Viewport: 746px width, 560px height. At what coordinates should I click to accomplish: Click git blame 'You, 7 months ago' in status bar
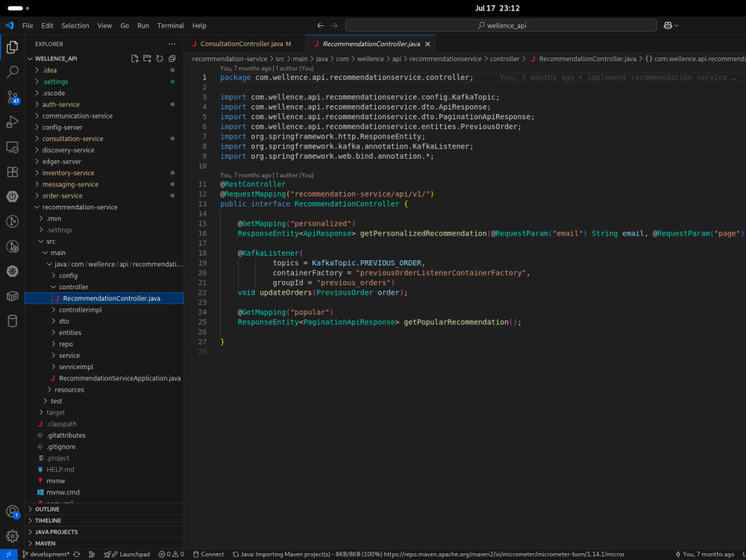click(705, 554)
